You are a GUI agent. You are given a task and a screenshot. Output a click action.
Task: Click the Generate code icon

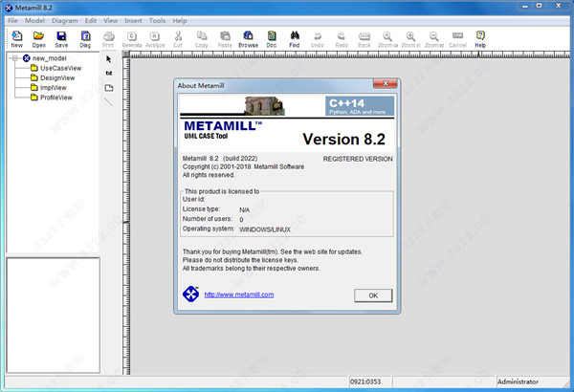point(132,36)
